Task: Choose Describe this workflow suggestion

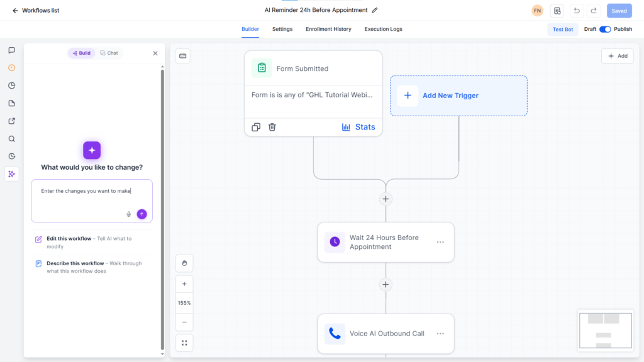Action: pos(92,267)
